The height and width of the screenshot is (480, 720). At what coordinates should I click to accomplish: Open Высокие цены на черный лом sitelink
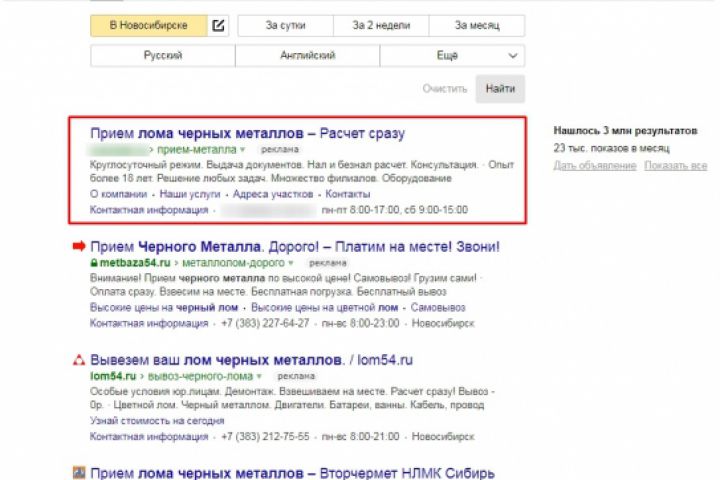point(164,307)
